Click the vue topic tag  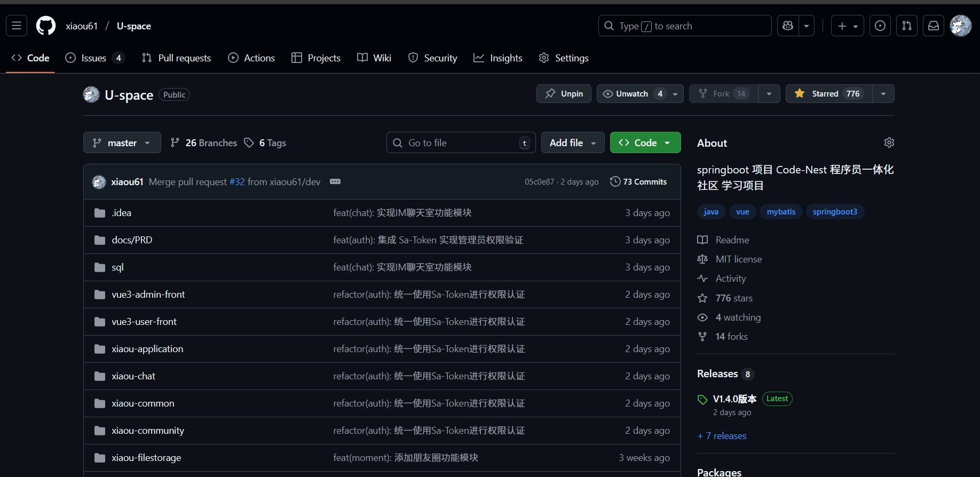(742, 212)
